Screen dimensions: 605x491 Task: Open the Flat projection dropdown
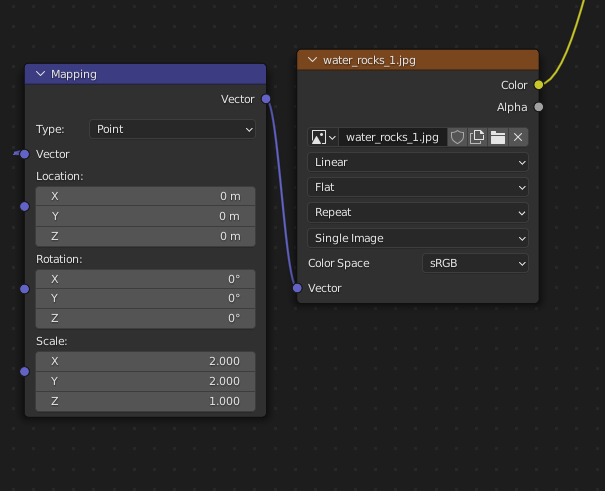point(418,187)
